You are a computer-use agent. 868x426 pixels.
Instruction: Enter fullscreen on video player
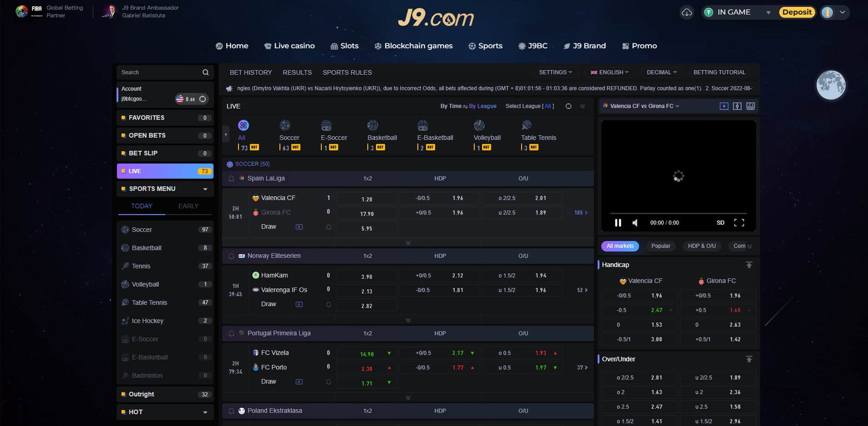(739, 223)
